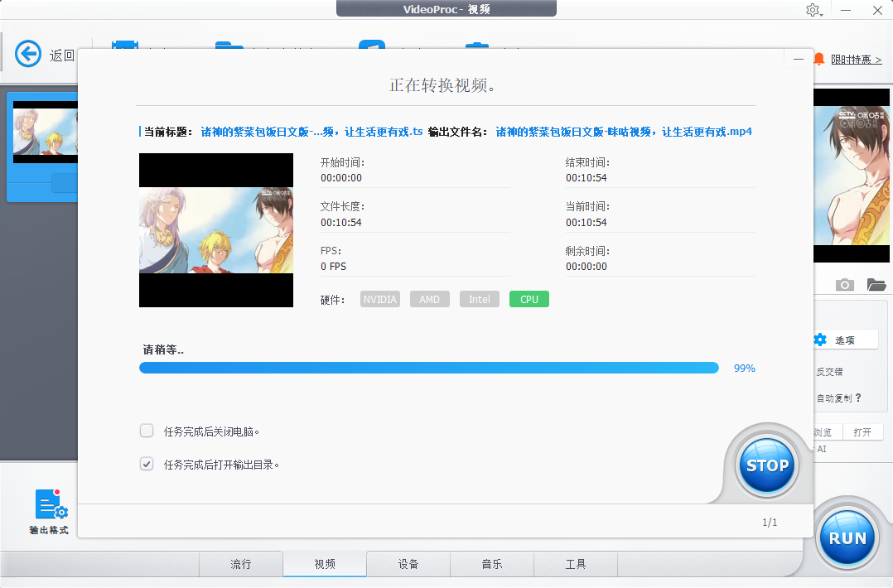Minimize the conversion dialog panel

(798, 60)
